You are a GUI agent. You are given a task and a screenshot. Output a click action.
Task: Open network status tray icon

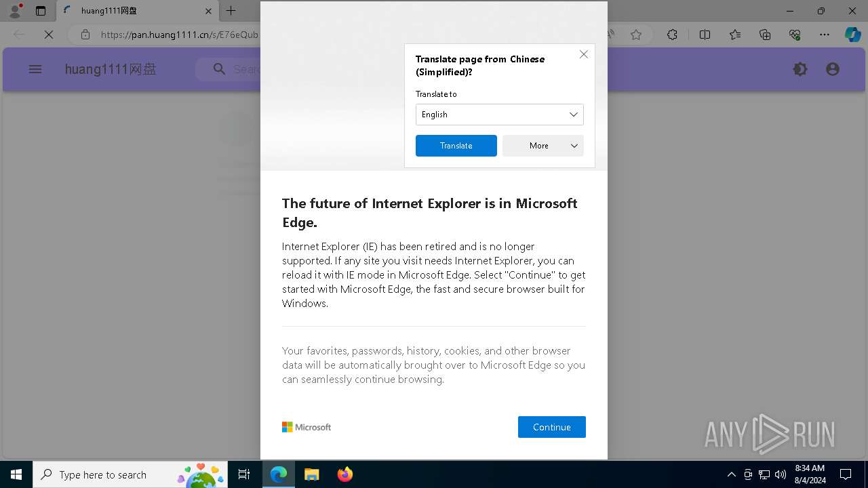tap(764, 474)
